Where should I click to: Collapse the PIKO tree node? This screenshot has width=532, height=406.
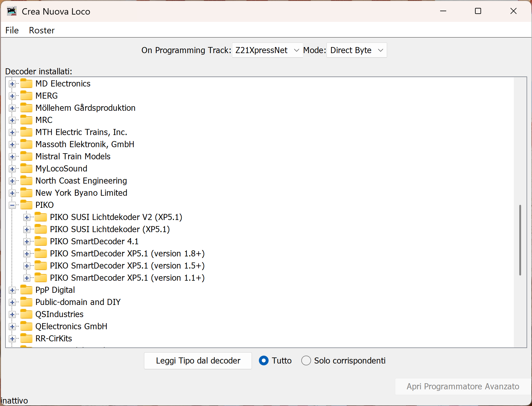pyautogui.click(x=12, y=205)
